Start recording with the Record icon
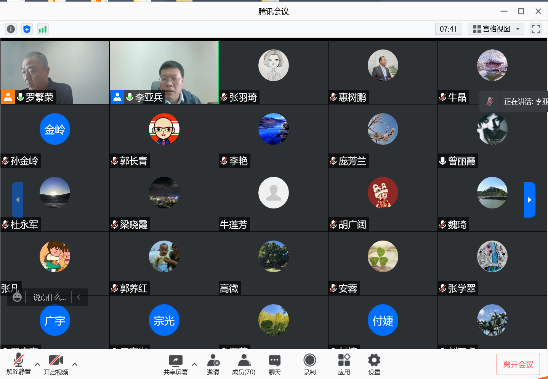The height and width of the screenshot is (379, 548). tap(310, 364)
